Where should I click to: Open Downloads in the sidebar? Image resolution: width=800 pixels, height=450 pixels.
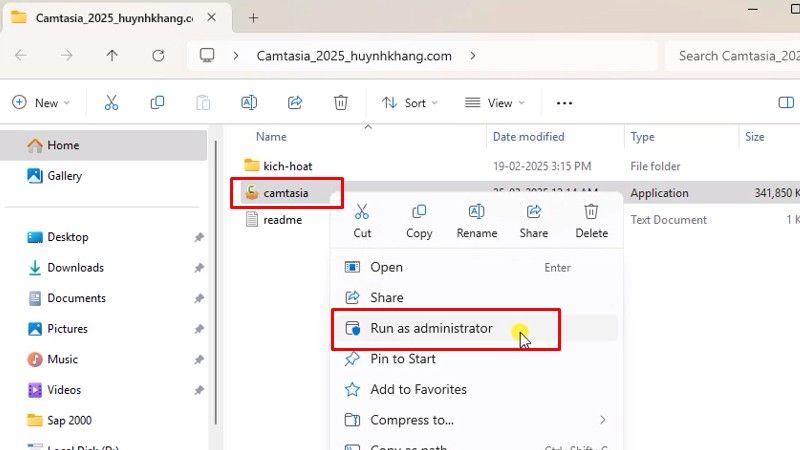click(75, 268)
